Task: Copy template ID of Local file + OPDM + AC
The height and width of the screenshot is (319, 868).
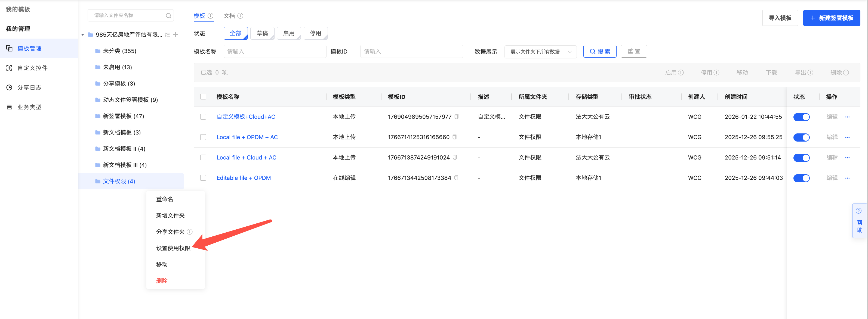Action: click(x=455, y=137)
